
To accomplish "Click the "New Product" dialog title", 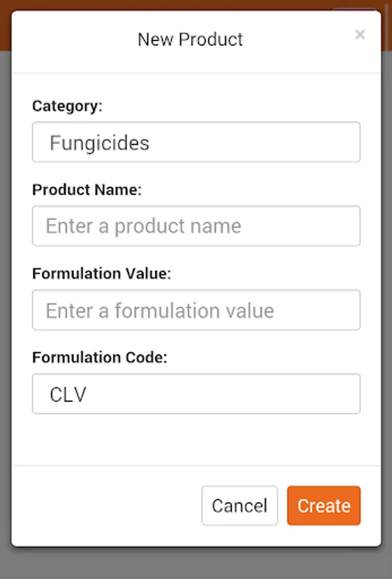I will click(x=190, y=39).
